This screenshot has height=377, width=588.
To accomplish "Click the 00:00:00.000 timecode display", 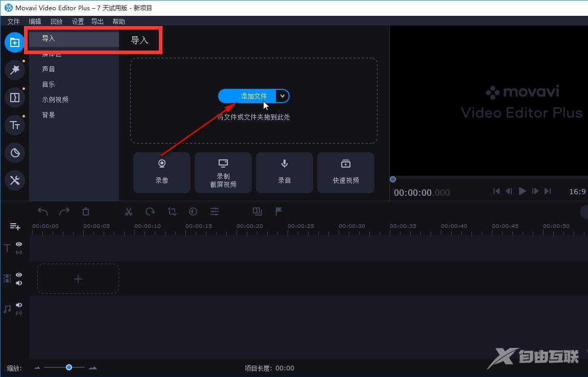I will click(422, 193).
